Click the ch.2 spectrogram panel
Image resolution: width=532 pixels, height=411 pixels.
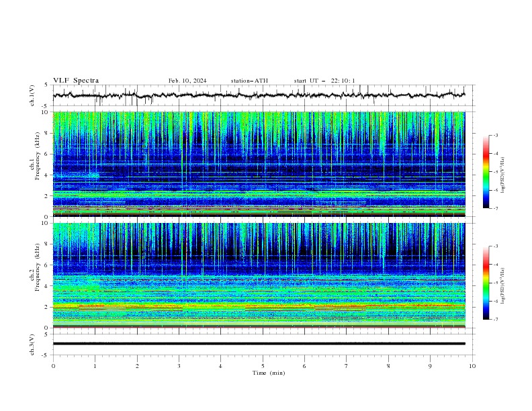click(x=259, y=275)
